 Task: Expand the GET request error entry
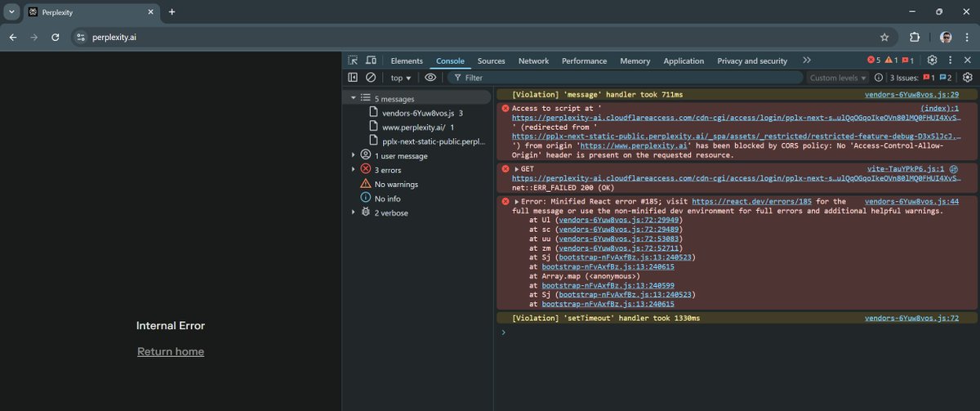pyautogui.click(x=517, y=168)
